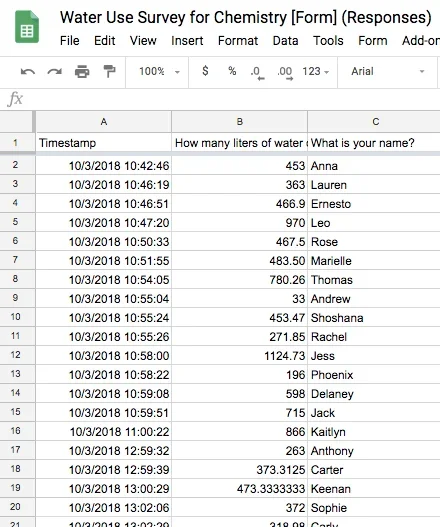Image resolution: width=440 pixels, height=527 pixels.
Task: Click the cell with value 453
Action: [240, 165]
